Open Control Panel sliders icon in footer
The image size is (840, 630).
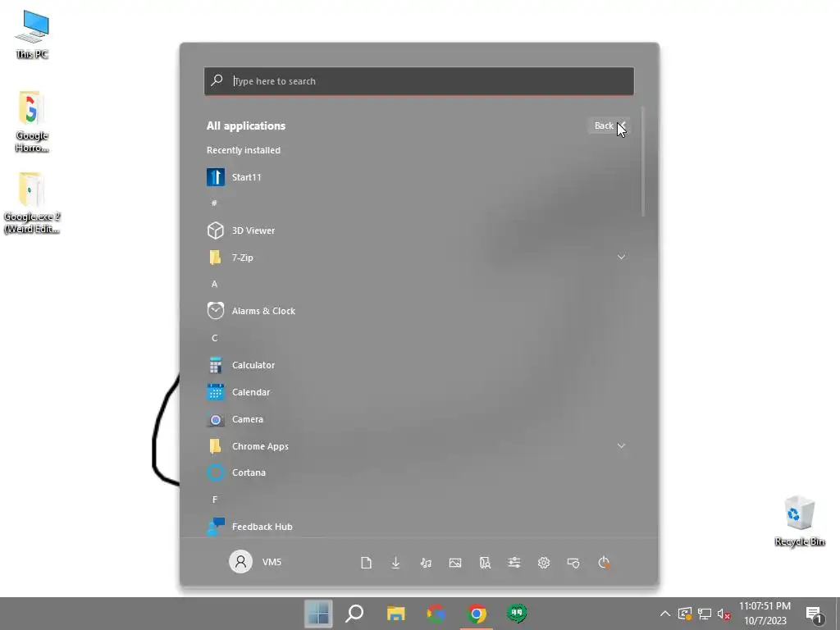coord(514,563)
